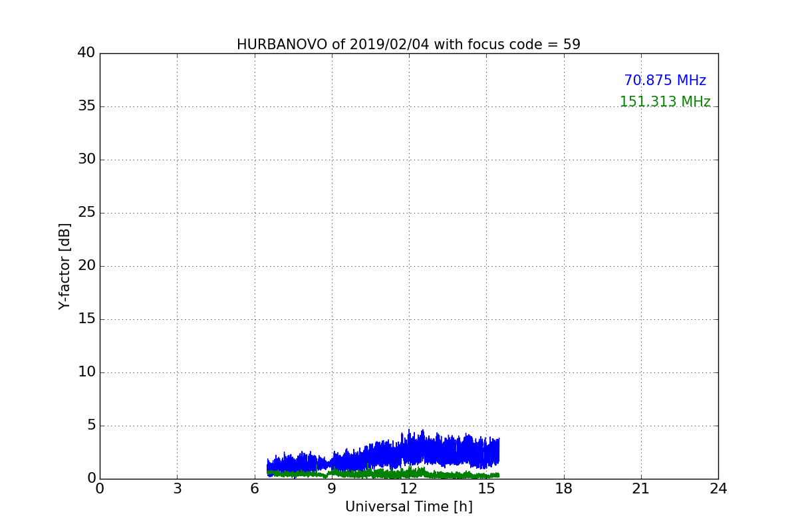Click y-axis tick label 5
The width and height of the screenshot is (798, 532).
[91, 426]
